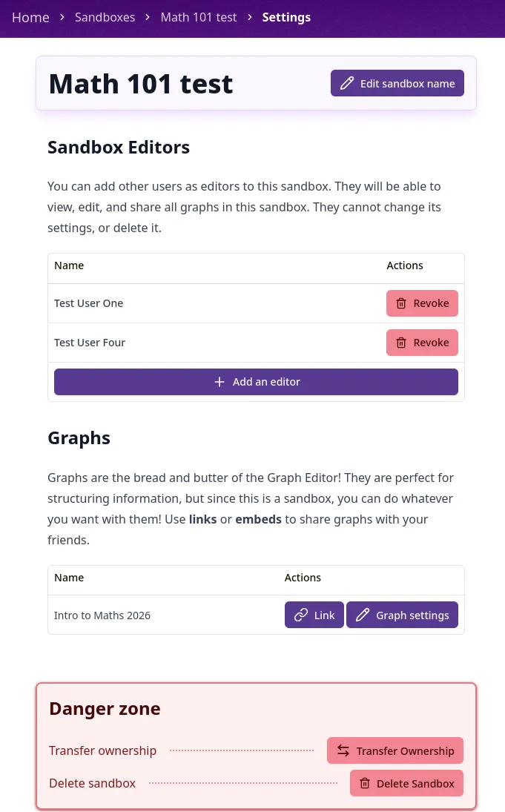Revoke editor access for Test User One

422,303
